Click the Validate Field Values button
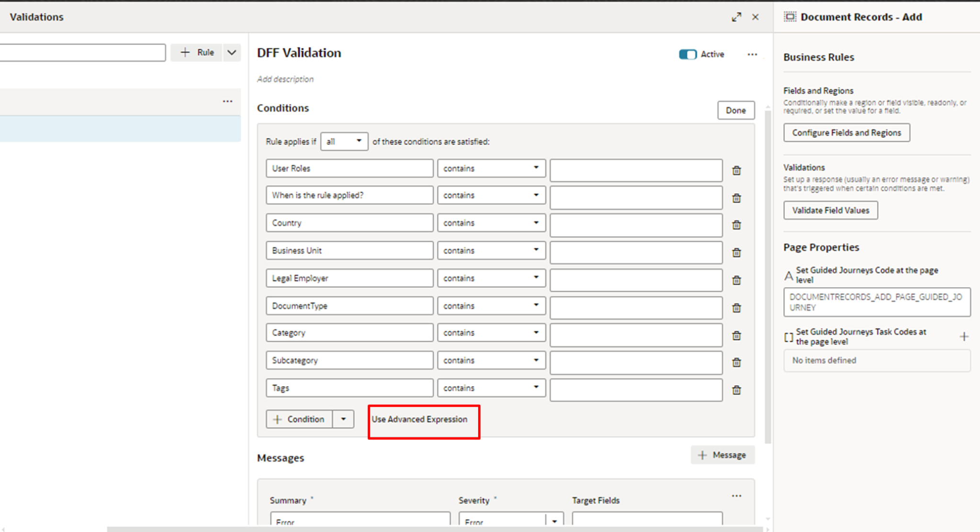The image size is (980, 532). point(830,210)
